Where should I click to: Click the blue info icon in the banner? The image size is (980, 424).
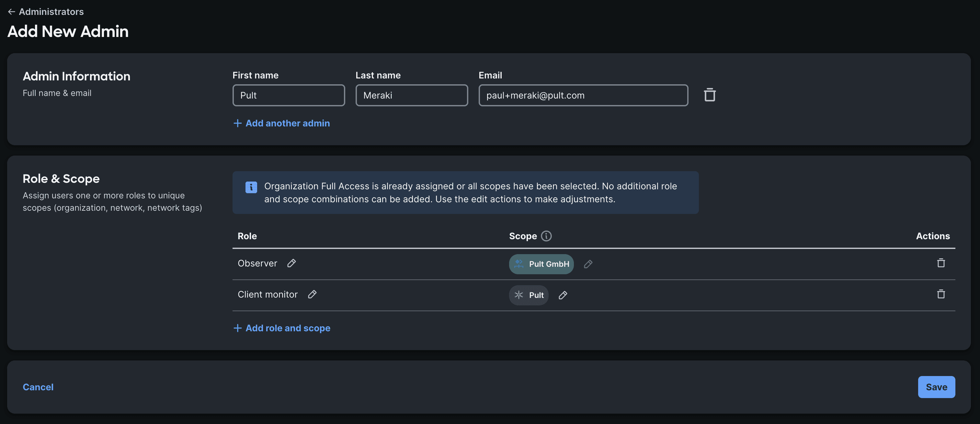click(251, 187)
